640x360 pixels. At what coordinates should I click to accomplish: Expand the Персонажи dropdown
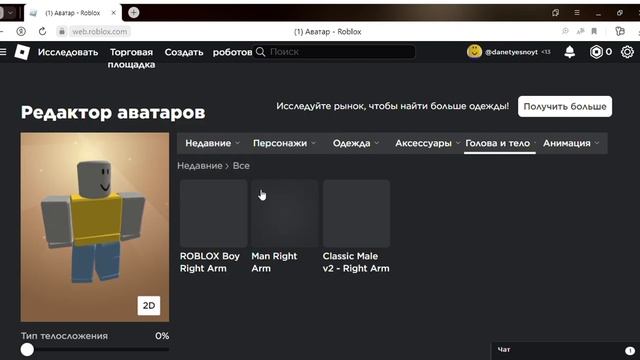tap(284, 143)
